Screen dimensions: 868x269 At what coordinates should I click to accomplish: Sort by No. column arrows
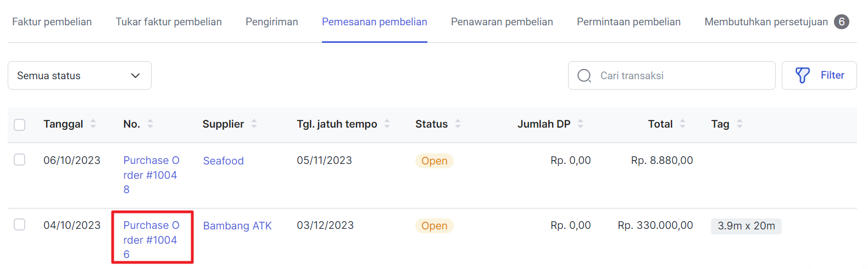click(151, 124)
